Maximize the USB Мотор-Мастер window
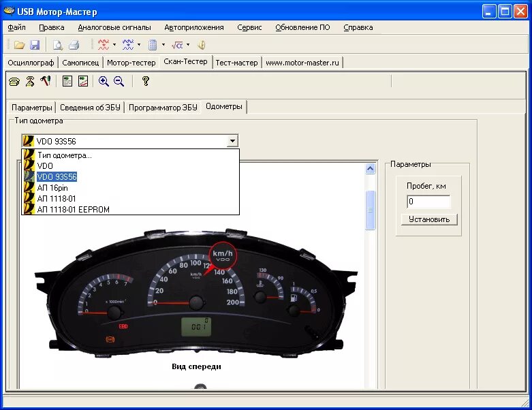The image size is (532, 410). pyautogui.click(x=505, y=12)
